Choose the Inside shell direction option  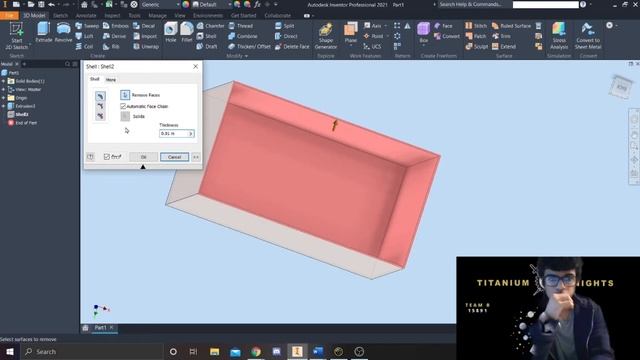(x=100, y=96)
